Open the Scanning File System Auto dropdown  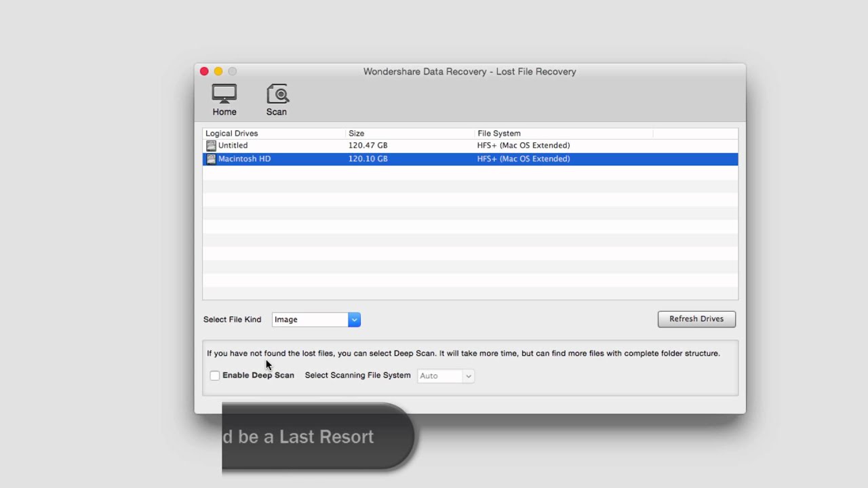(x=445, y=375)
